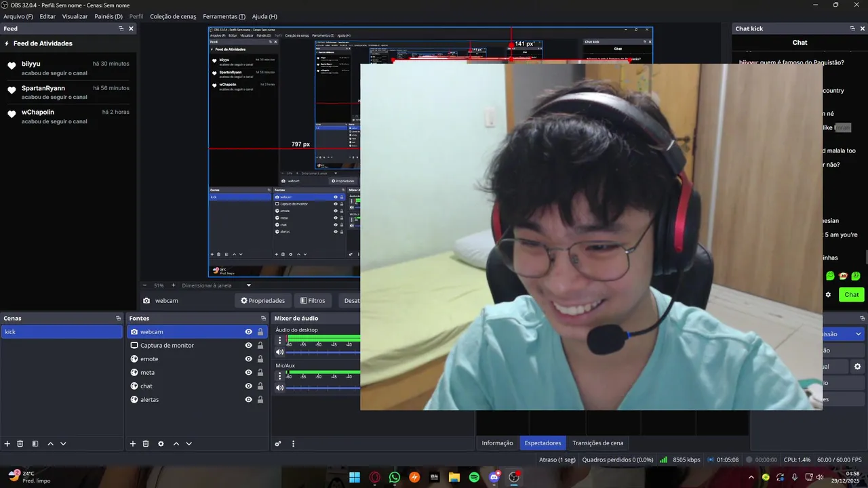This screenshot has width=868, height=488.
Task: Move source up arrow in Fontes panel
Action: (x=176, y=444)
